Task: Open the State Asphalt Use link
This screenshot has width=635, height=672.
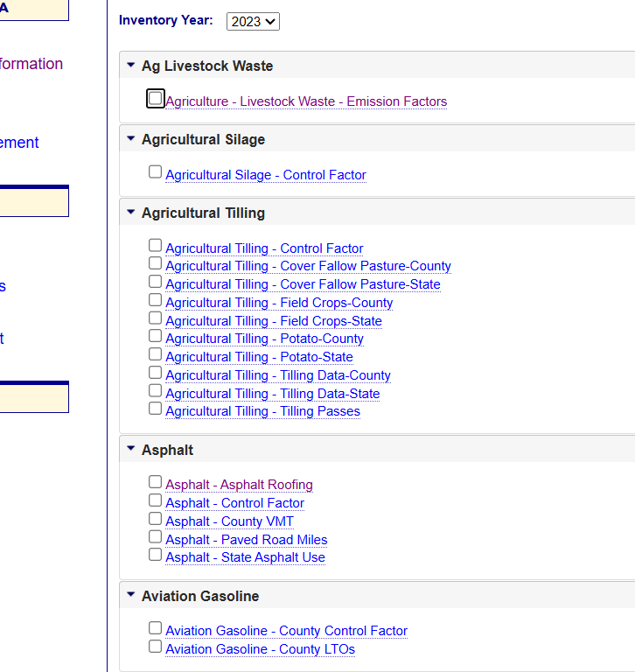Action: [245, 557]
